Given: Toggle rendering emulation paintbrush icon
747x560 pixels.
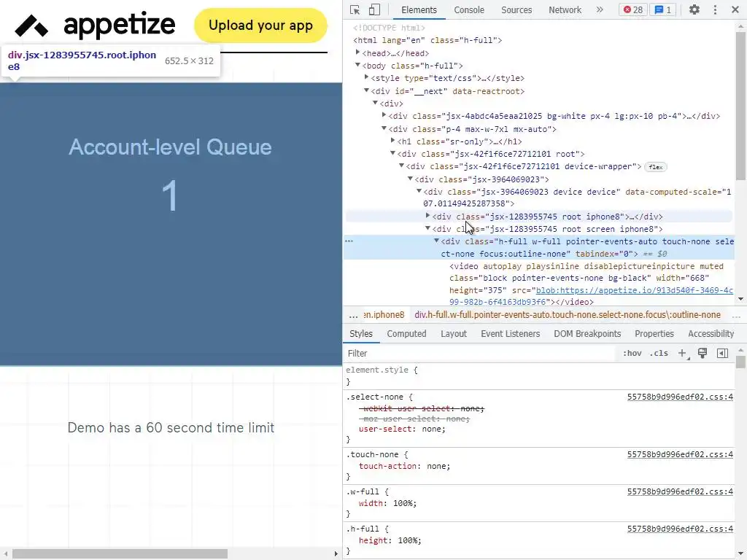Looking at the screenshot, I should [703, 354].
